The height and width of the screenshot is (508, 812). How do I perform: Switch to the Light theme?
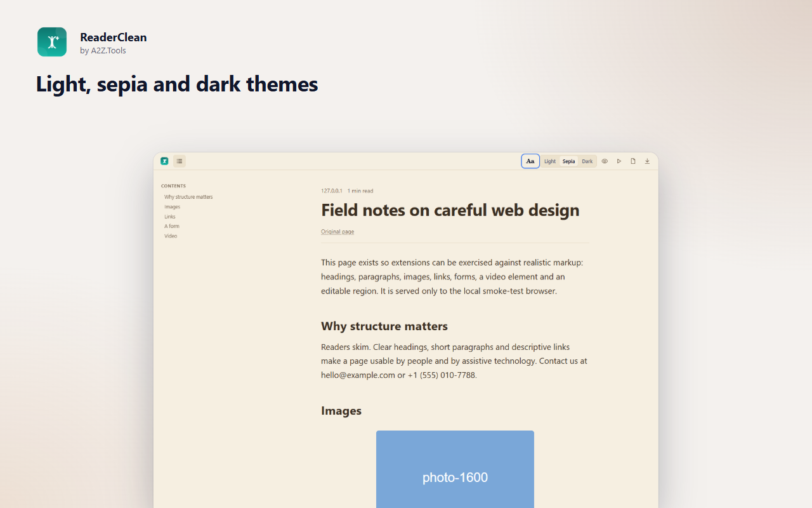pyautogui.click(x=550, y=161)
